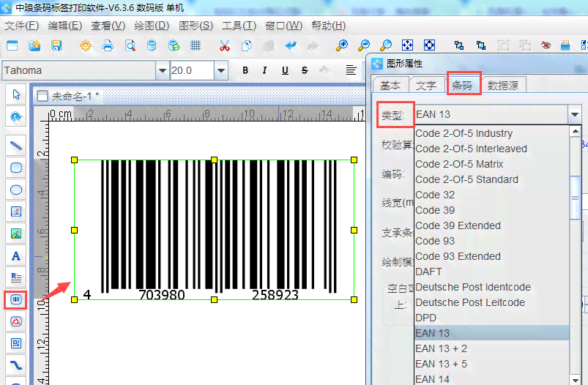Open the 查看(V) menu

[108, 26]
